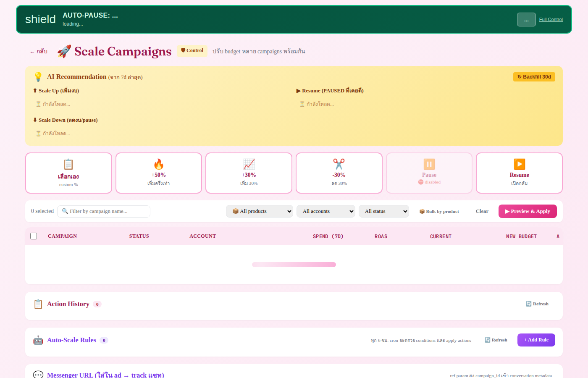The image size is (588, 378).
Task: Choose the +30% chart preset
Action: [249, 173]
